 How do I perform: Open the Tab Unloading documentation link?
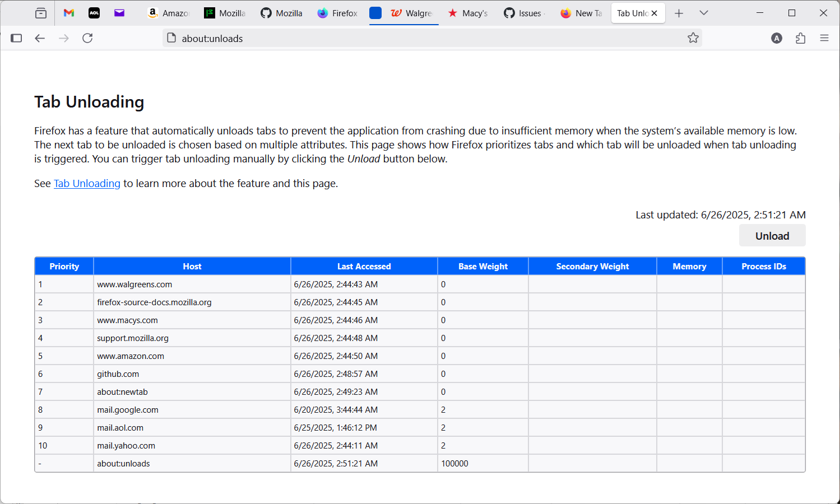[87, 183]
